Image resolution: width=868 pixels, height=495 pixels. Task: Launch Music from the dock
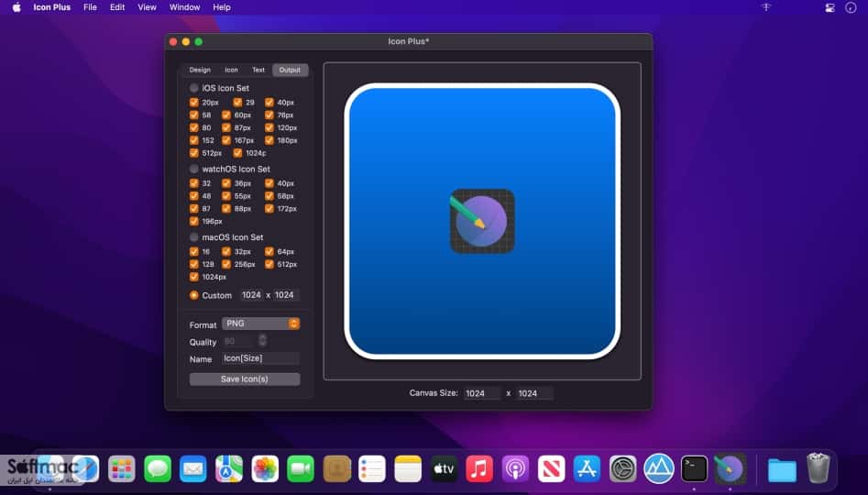[479, 469]
